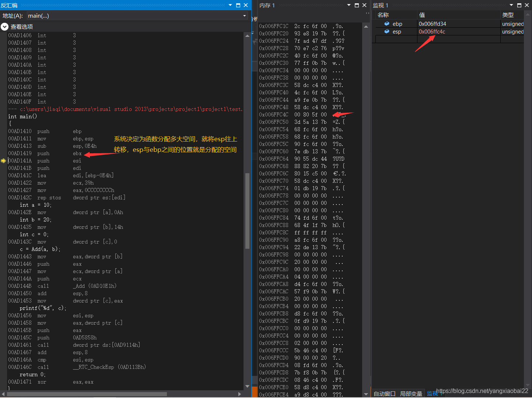Select the esp value 0x006ffc4c
Screen dimensions: 532x398
(432, 32)
